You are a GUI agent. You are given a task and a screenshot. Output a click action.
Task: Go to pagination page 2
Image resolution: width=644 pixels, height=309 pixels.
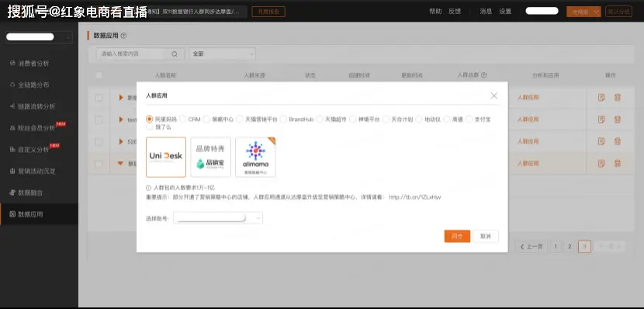coord(570,247)
